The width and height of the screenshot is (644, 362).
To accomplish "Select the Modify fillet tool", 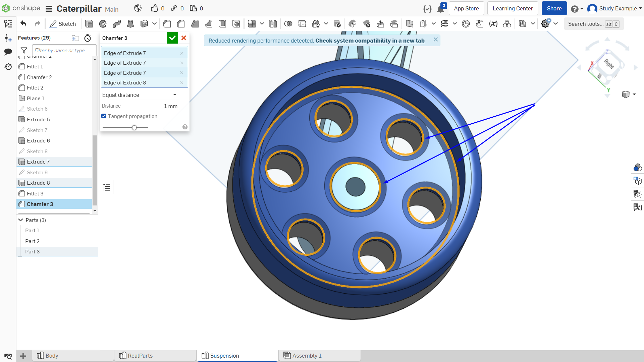I will (x=353, y=24).
